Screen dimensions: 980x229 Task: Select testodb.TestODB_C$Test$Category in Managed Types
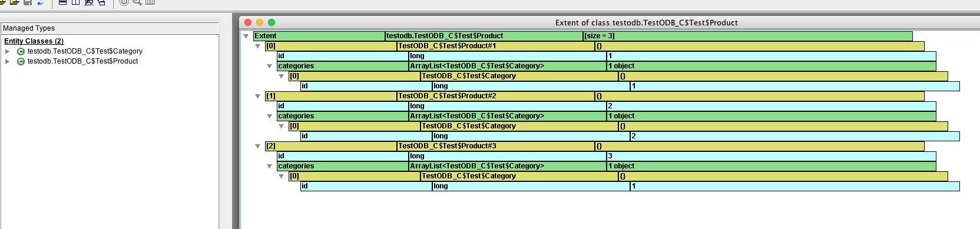[x=85, y=51]
